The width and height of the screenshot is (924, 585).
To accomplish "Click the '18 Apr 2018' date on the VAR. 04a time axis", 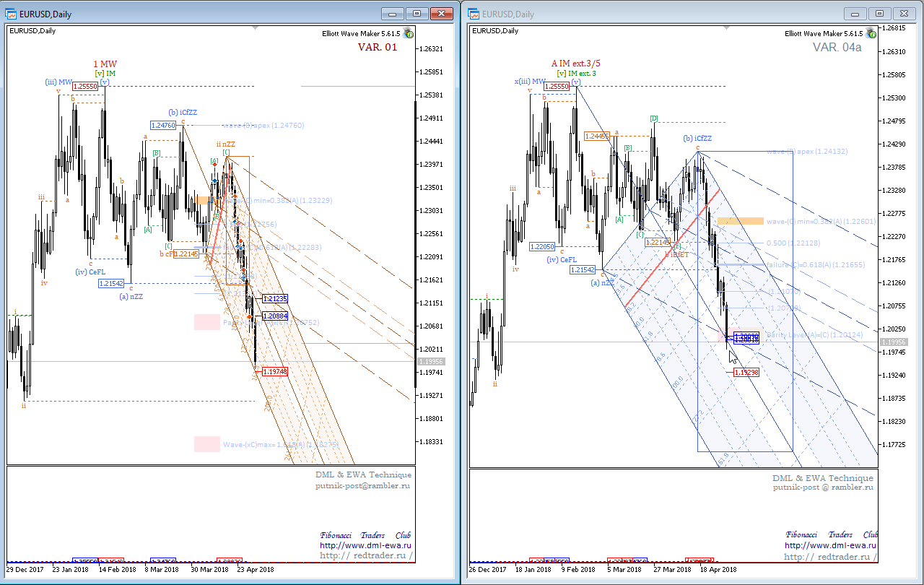I will coord(718,569).
